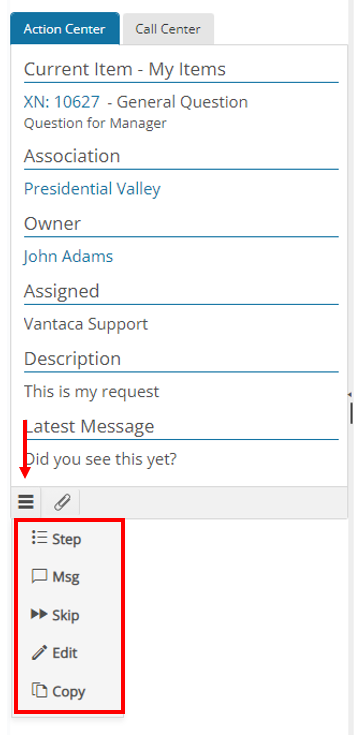Click the Msg speech bubble icon

tap(39, 576)
